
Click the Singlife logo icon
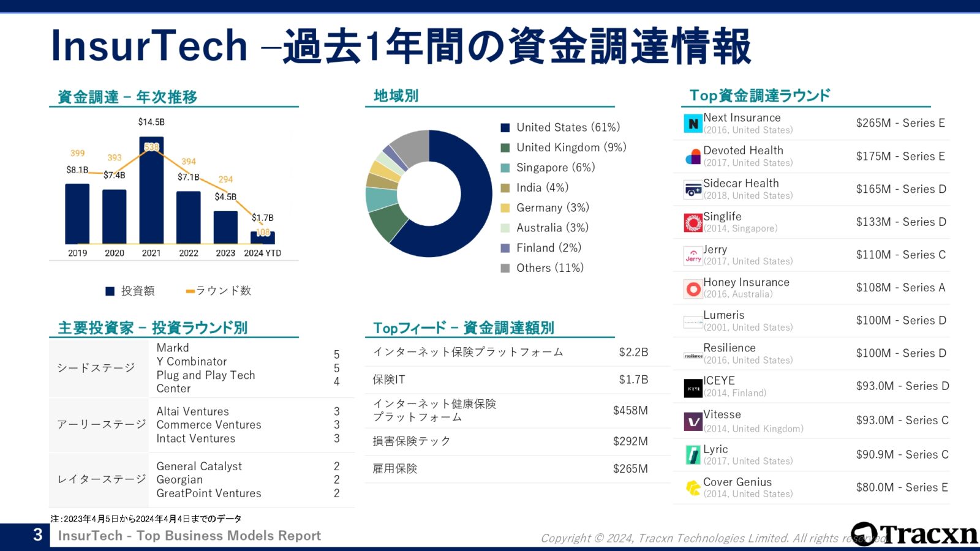point(693,223)
